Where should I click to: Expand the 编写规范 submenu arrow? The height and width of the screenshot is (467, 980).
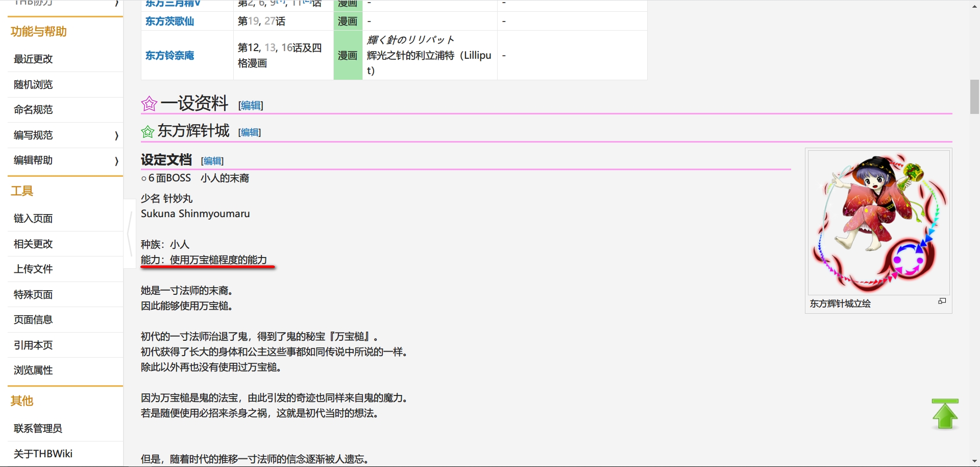116,135
